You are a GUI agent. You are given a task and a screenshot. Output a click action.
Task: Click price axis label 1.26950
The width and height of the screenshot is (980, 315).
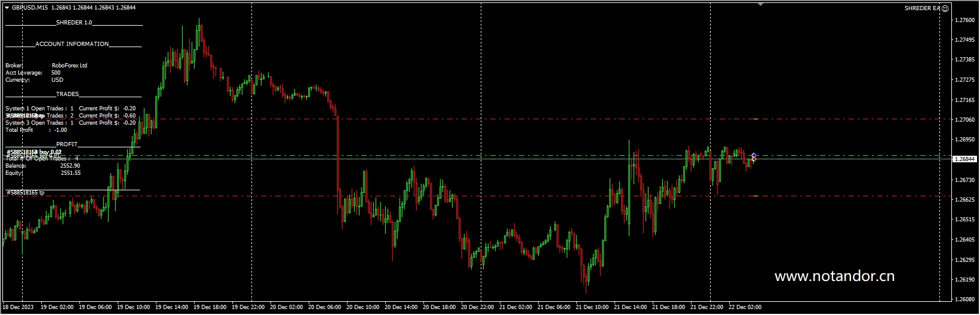click(x=965, y=140)
